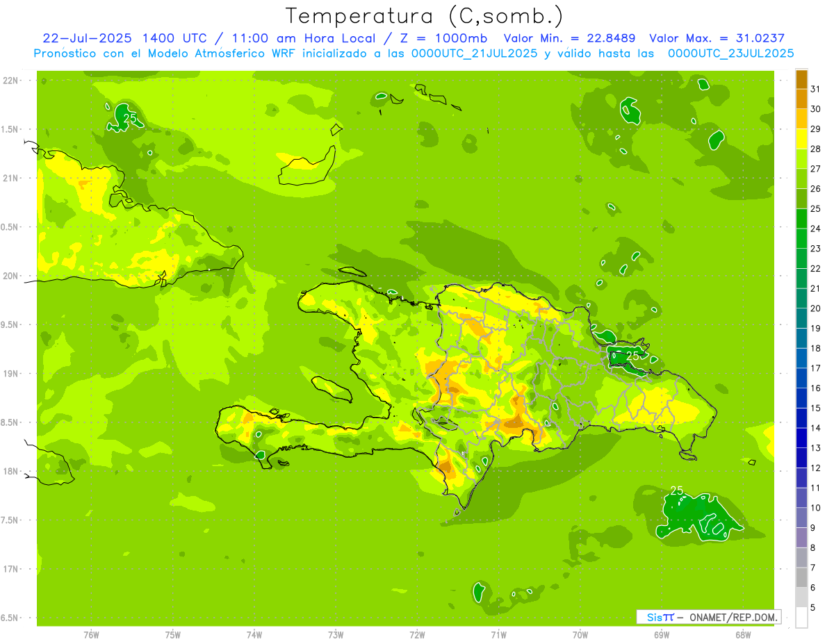Click the "0.5N" latitude axis label
The width and height of the screenshot is (834, 644).
click(10, 227)
